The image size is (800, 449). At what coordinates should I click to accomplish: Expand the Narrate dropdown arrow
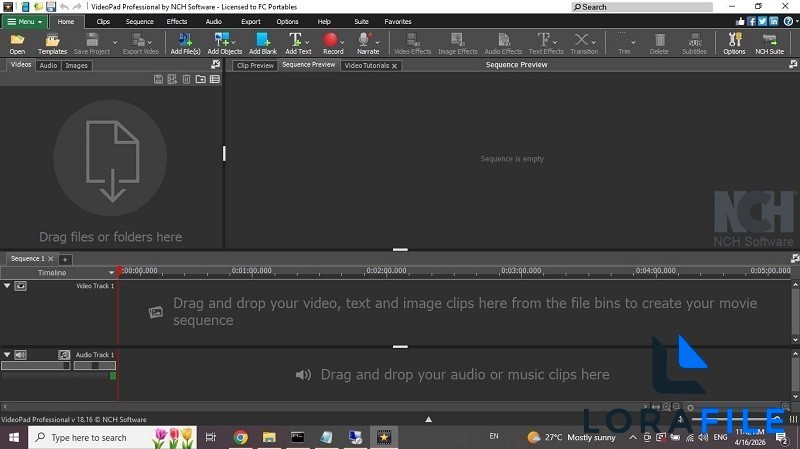(377, 42)
